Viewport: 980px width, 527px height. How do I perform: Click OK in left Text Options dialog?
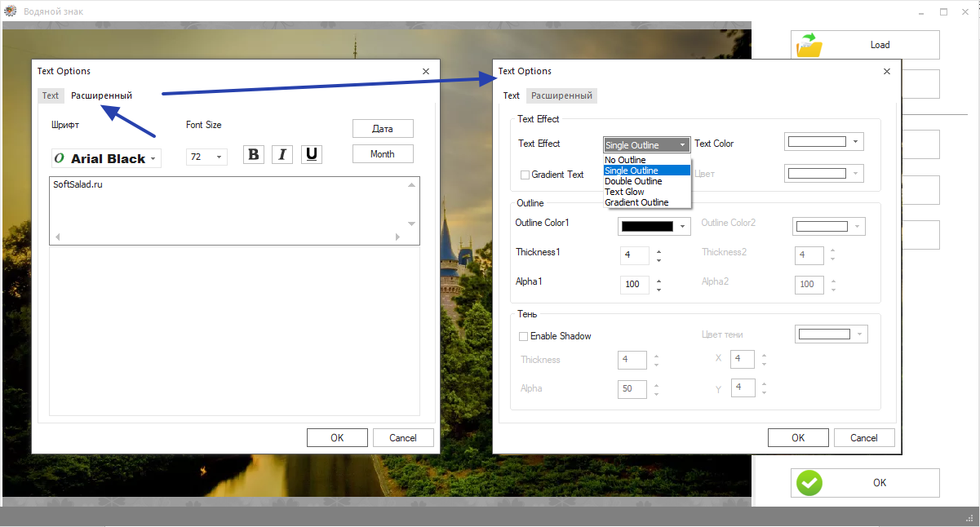coord(337,438)
